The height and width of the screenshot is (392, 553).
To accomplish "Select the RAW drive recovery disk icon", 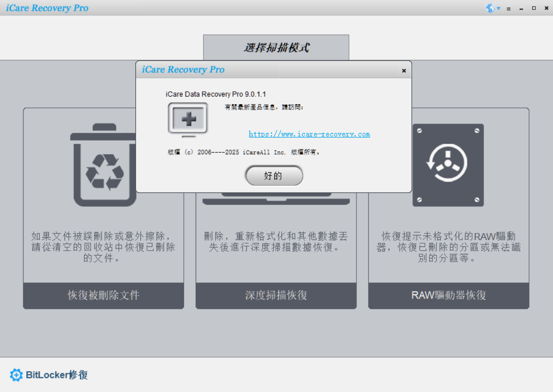I will tap(448, 165).
